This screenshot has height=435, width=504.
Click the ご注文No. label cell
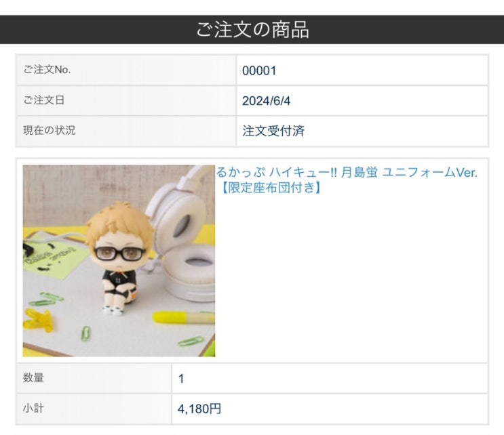(126, 70)
